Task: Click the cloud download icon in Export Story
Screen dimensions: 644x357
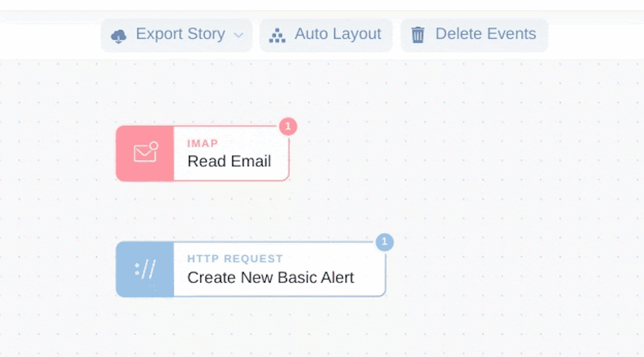Action: tap(119, 36)
